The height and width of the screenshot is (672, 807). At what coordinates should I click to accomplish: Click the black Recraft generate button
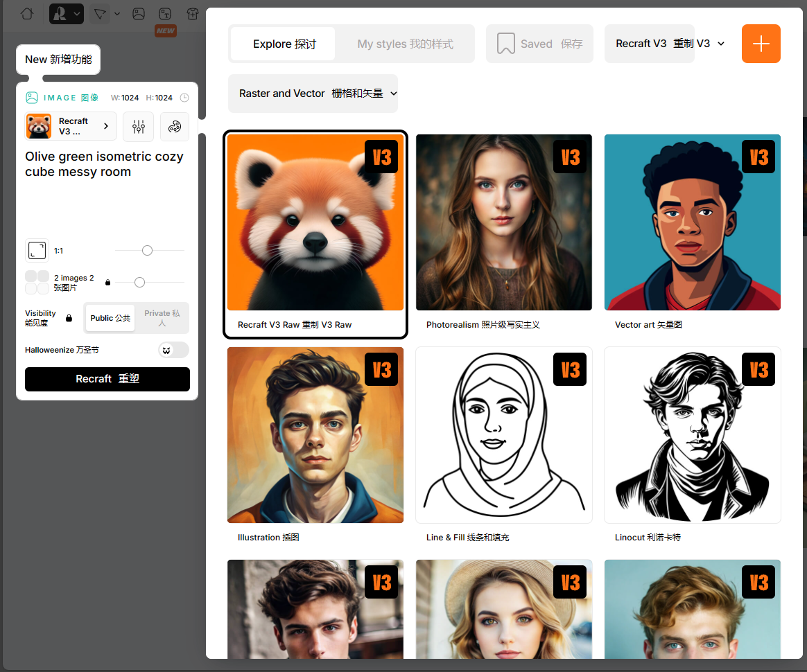(x=107, y=379)
